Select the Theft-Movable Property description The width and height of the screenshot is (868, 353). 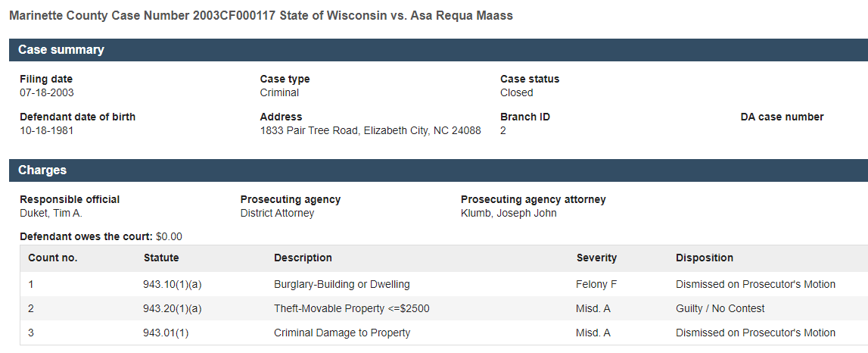click(x=352, y=309)
